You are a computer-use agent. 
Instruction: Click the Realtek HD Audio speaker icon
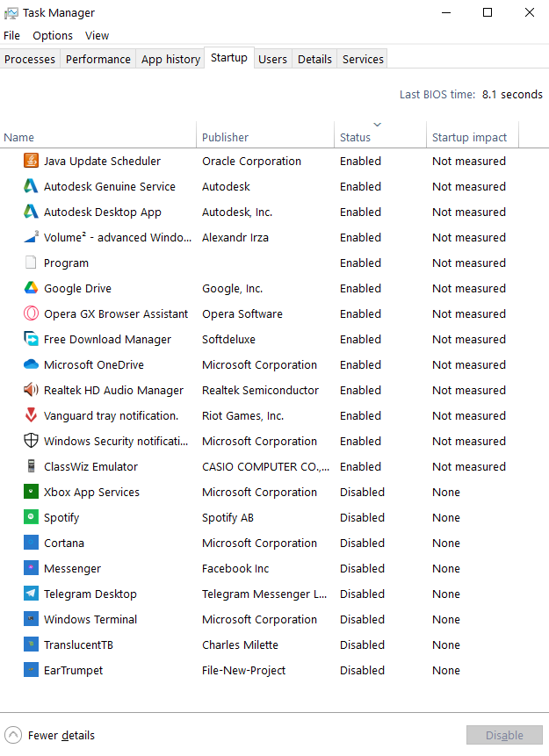point(31,390)
